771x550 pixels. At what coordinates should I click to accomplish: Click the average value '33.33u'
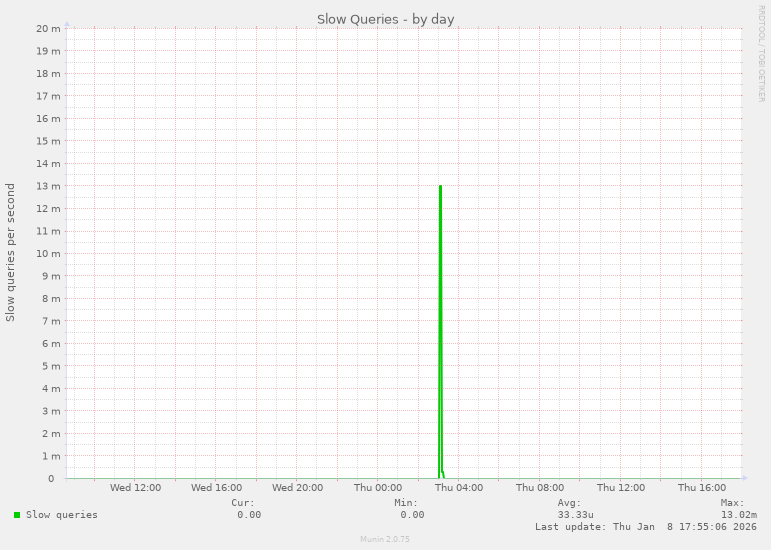575,515
